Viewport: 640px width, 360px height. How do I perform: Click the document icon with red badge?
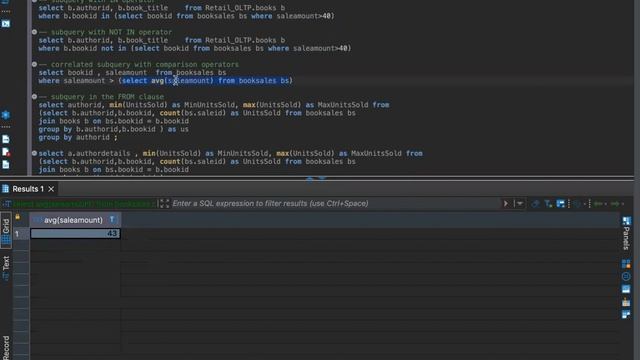point(6,152)
